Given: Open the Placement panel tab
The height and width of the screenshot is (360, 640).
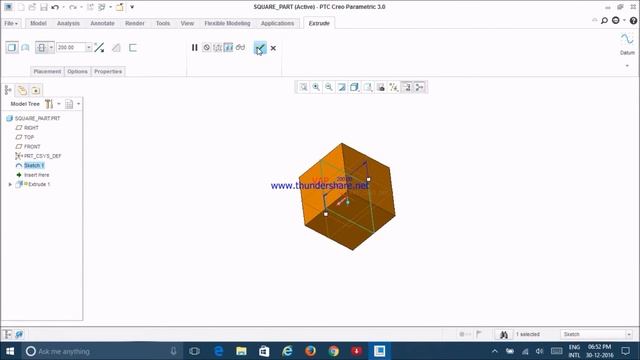Looking at the screenshot, I should [47, 71].
